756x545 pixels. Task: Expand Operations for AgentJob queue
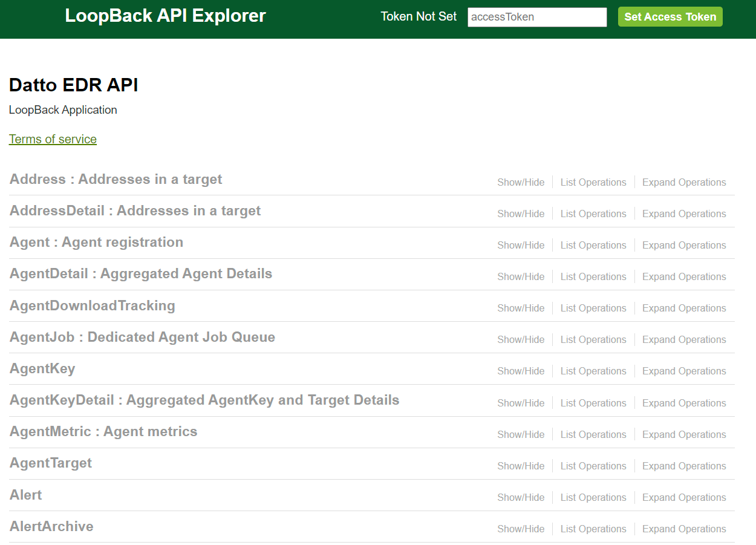[x=683, y=339]
